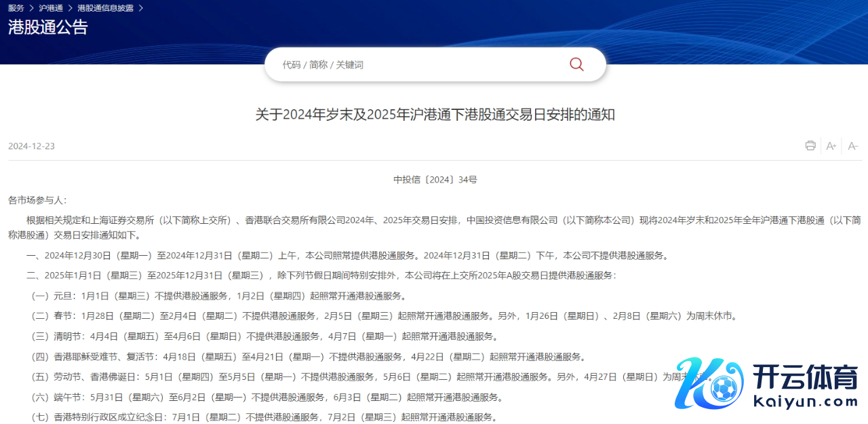
Task: Decrease font size with the A- icon
Action: click(x=853, y=146)
